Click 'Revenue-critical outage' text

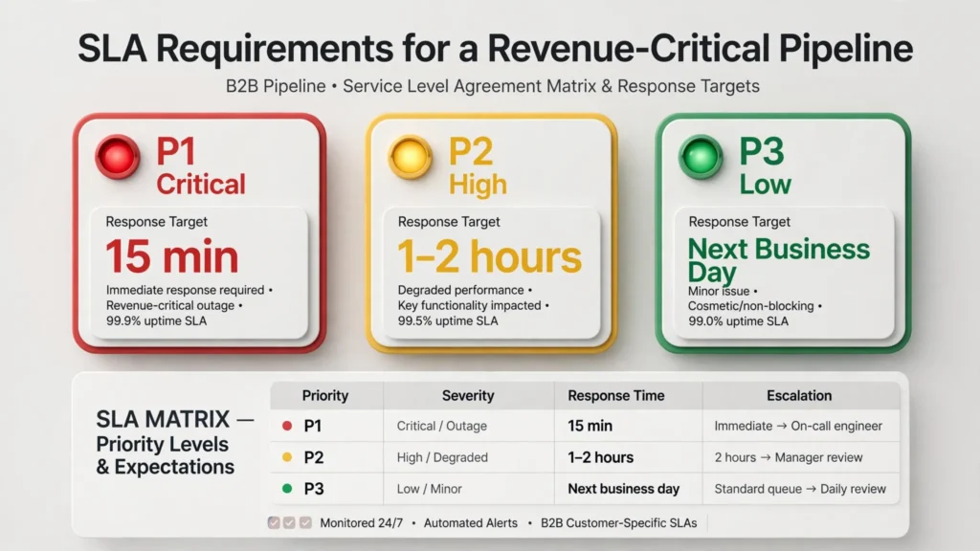[x=170, y=305]
